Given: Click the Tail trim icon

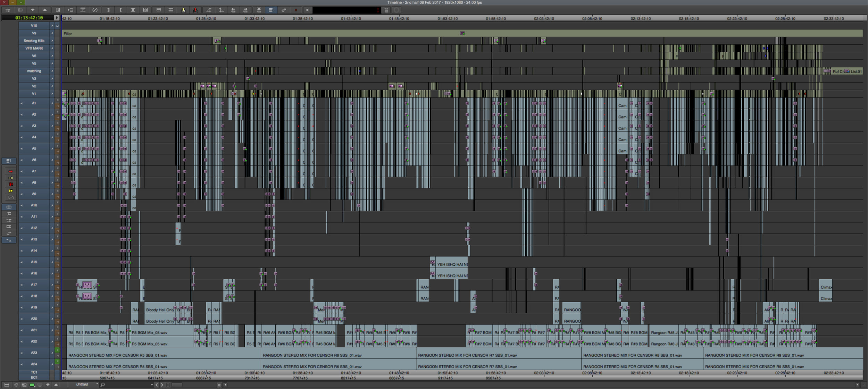Looking at the screenshot, I should pyautogui.click(x=221, y=10).
